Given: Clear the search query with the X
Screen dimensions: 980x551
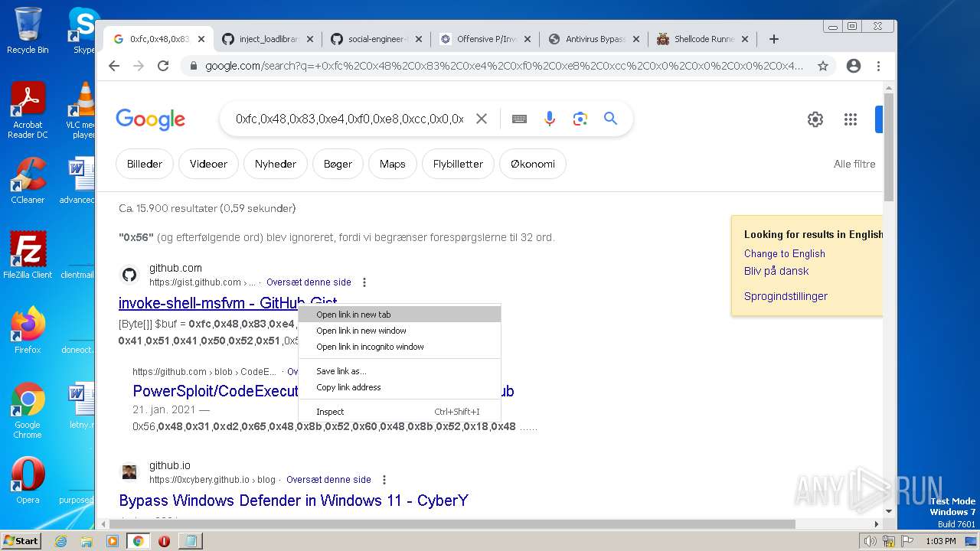Looking at the screenshot, I should click(482, 119).
